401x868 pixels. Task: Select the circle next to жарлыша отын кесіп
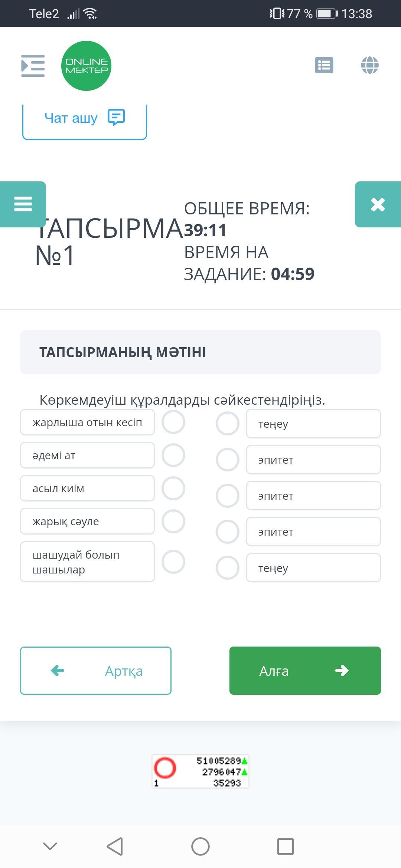click(x=173, y=422)
